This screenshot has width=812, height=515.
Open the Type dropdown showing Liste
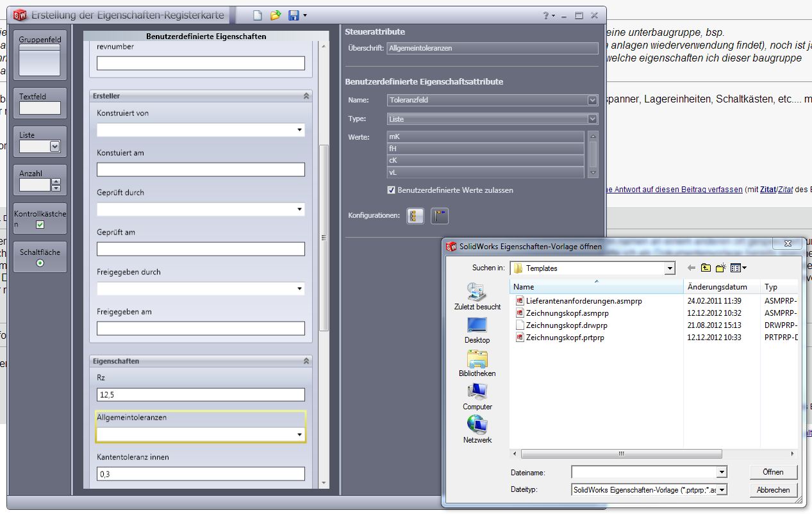click(x=592, y=119)
